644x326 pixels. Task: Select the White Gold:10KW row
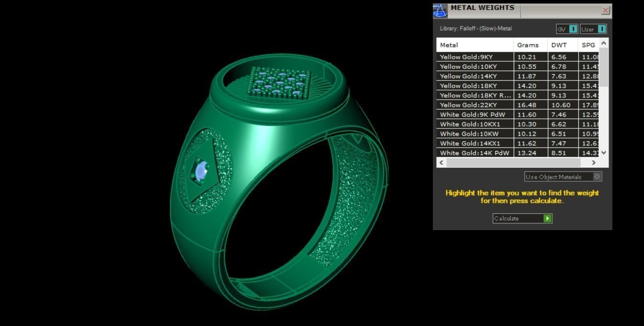pyautogui.click(x=518, y=134)
